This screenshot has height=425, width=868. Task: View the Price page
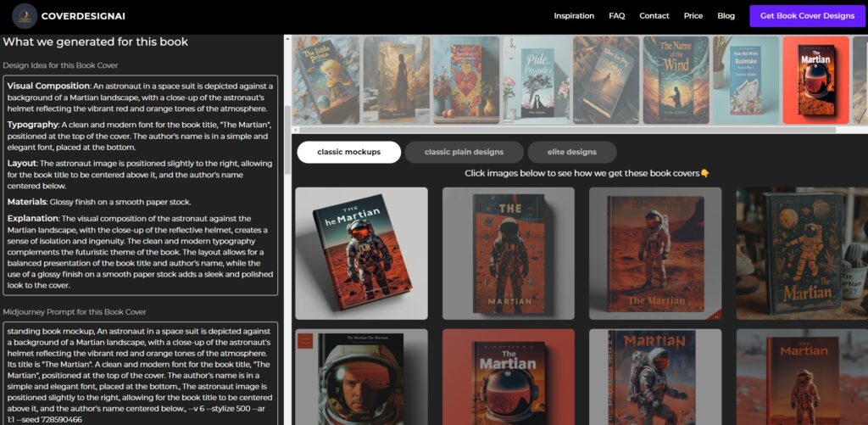pos(693,15)
